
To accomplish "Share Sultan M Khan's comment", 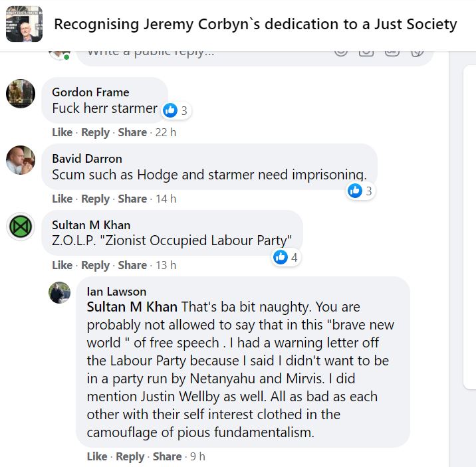I will 132,265.
